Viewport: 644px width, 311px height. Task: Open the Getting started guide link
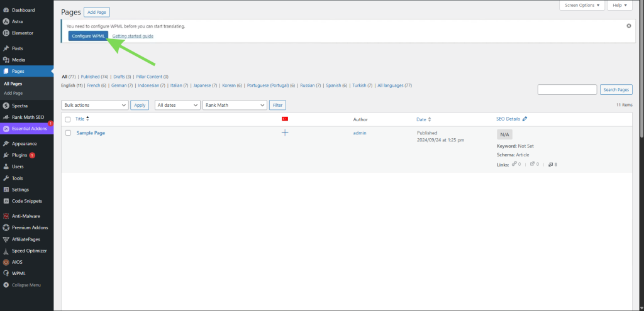click(133, 36)
